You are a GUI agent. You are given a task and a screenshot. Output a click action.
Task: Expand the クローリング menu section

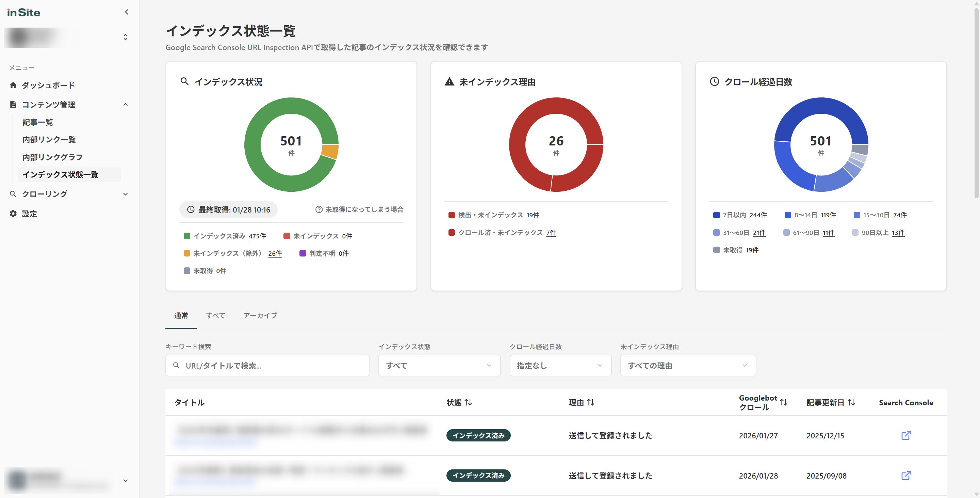[126, 194]
